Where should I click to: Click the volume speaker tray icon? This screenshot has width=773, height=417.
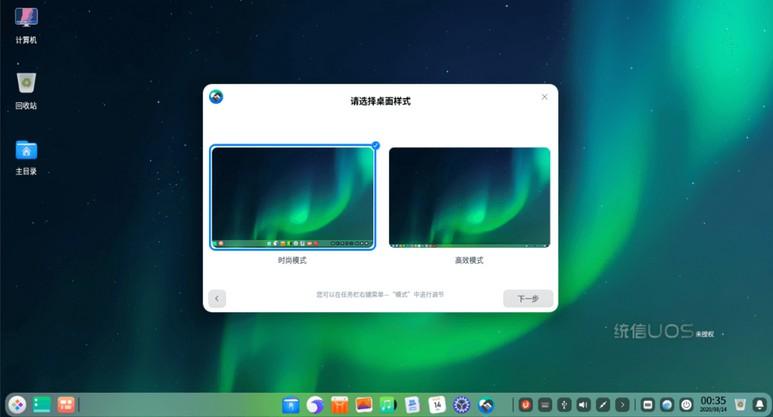point(583,405)
